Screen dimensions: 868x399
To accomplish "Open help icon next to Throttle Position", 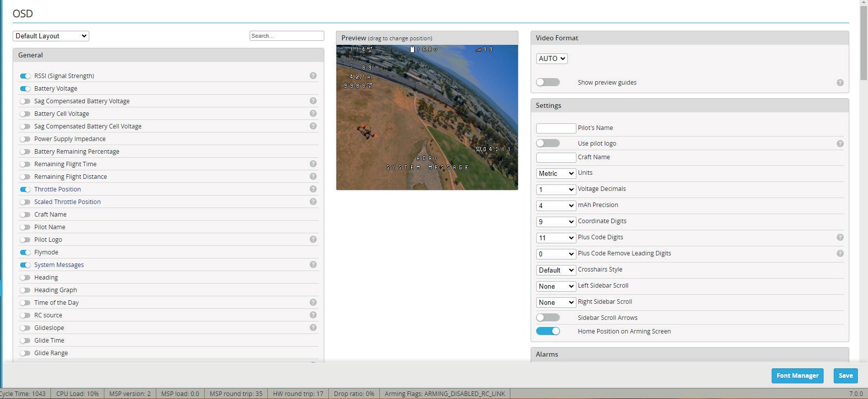I will click(x=313, y=189).
